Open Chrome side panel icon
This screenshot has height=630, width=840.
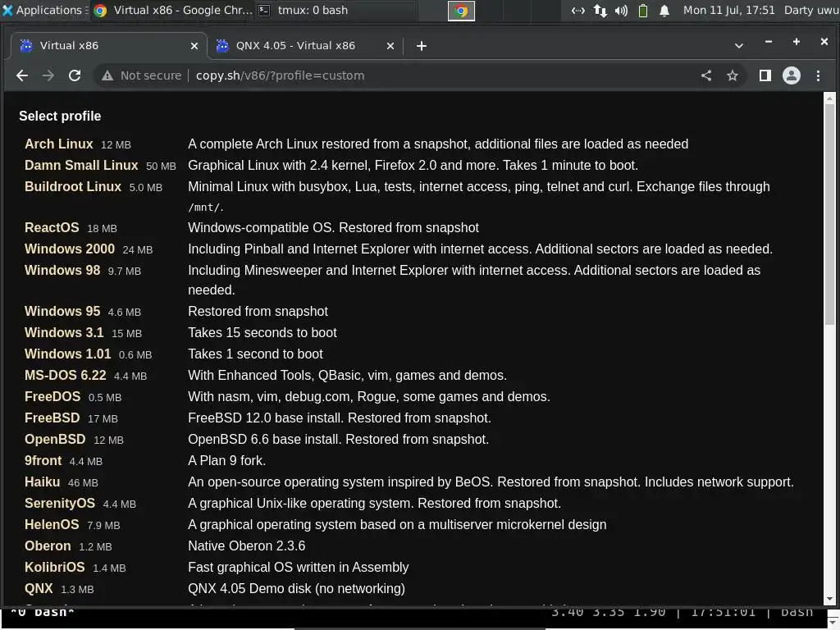tap(765, 75)
